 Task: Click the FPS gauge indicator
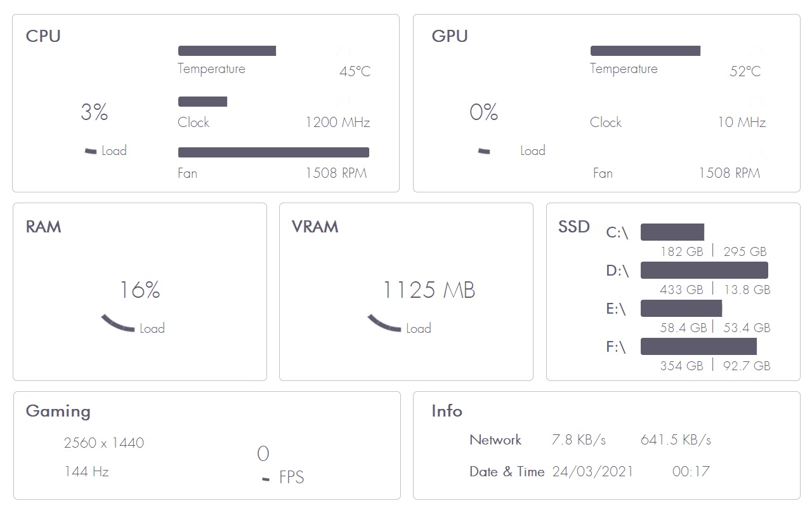tap(266, 479)
